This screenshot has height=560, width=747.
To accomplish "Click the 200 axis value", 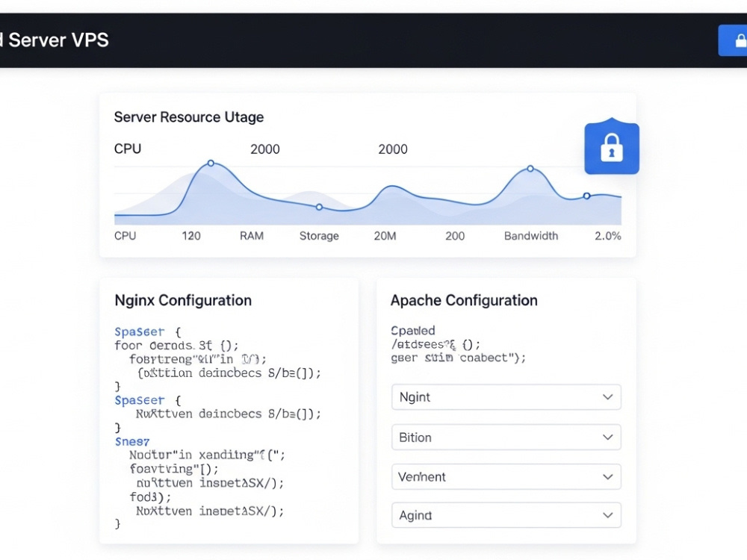I will (x=455, y=236).
